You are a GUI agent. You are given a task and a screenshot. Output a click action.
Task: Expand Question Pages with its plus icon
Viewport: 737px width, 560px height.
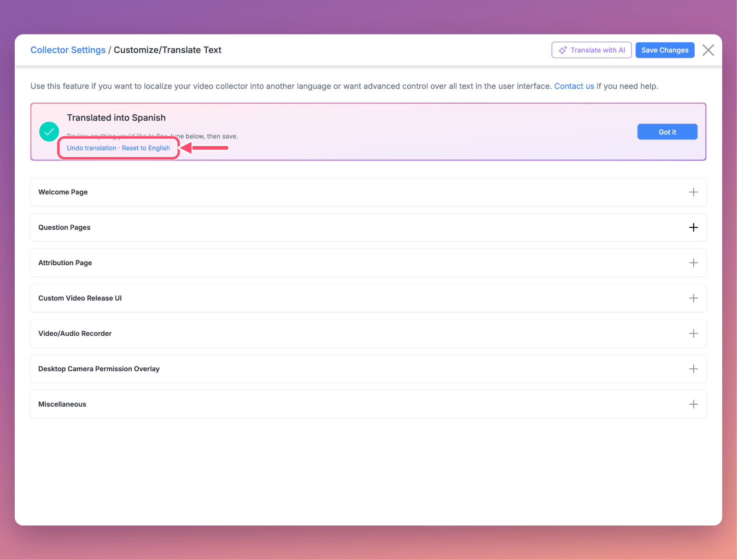(693, 227)
